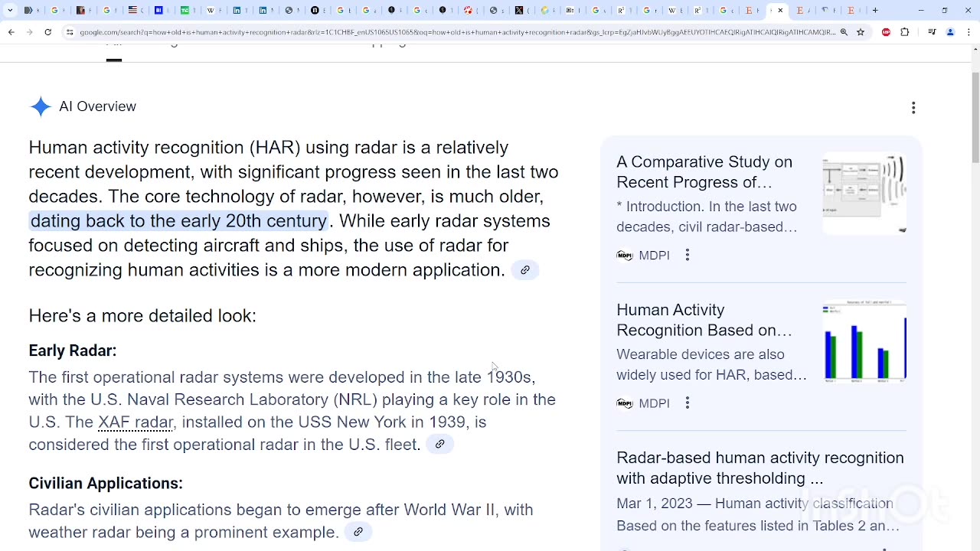Open the XAF radar link
980x551 pixels.
pos(136,422)
